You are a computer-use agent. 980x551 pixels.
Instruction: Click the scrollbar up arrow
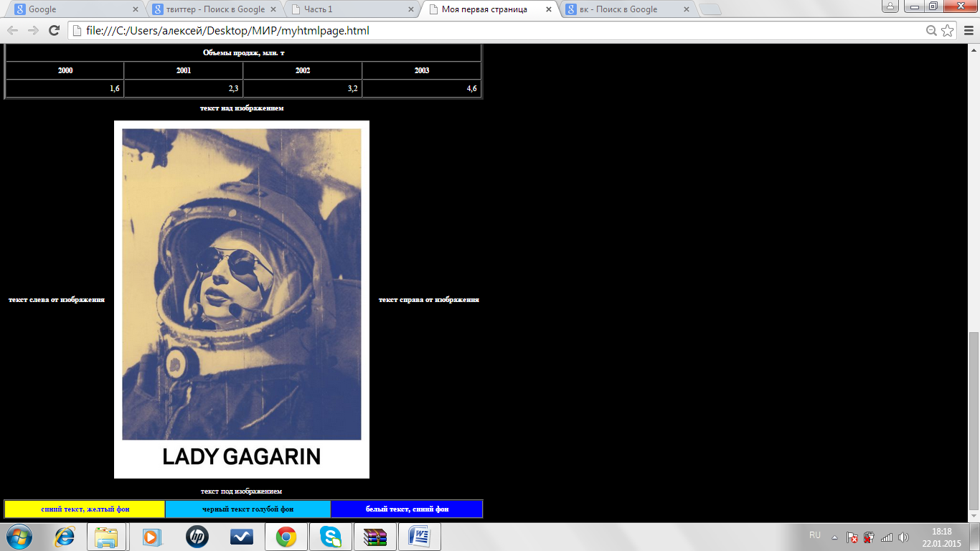974,50
